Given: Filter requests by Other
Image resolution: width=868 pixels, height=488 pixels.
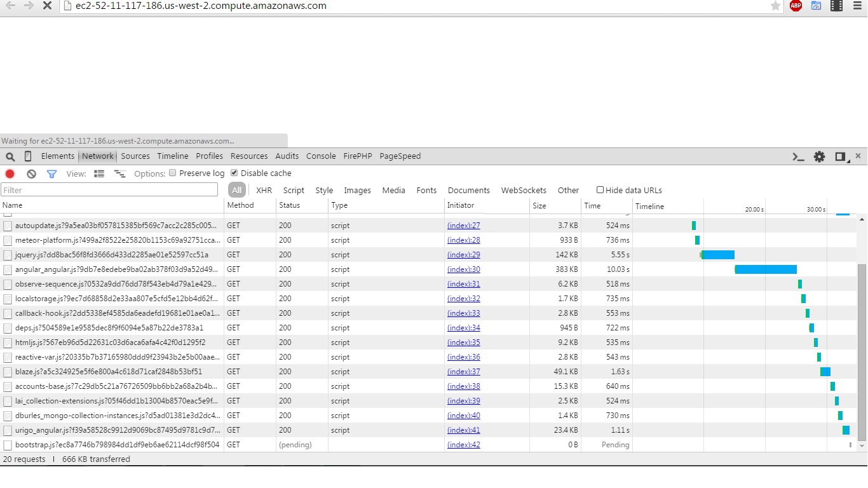Looking at the screenshot, I should click(x=569, y=191).
